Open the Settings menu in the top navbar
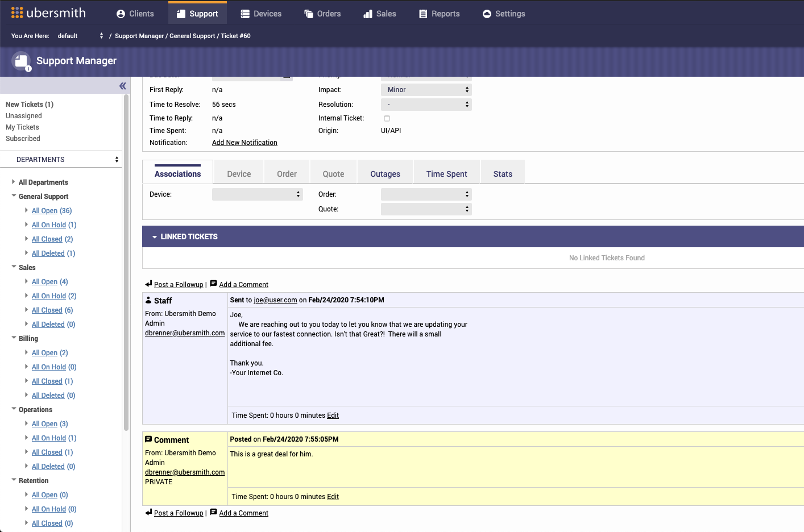This screenshot has height=532, width=804. pos(504,14)
